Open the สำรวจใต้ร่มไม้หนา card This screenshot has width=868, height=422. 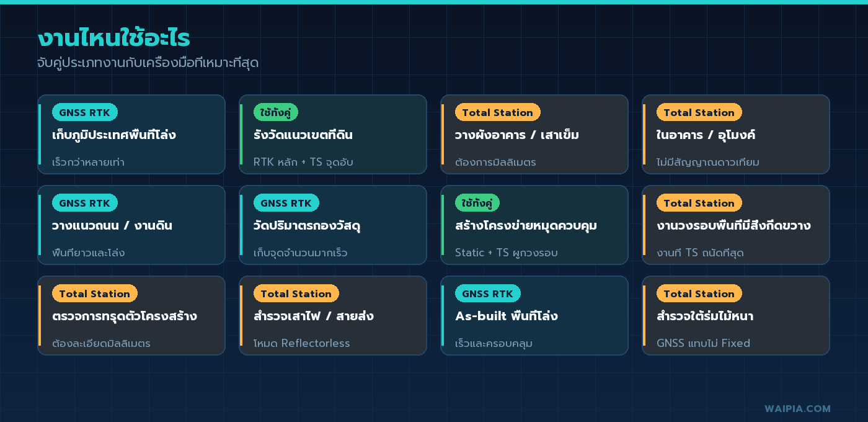(x=736, y=315)
